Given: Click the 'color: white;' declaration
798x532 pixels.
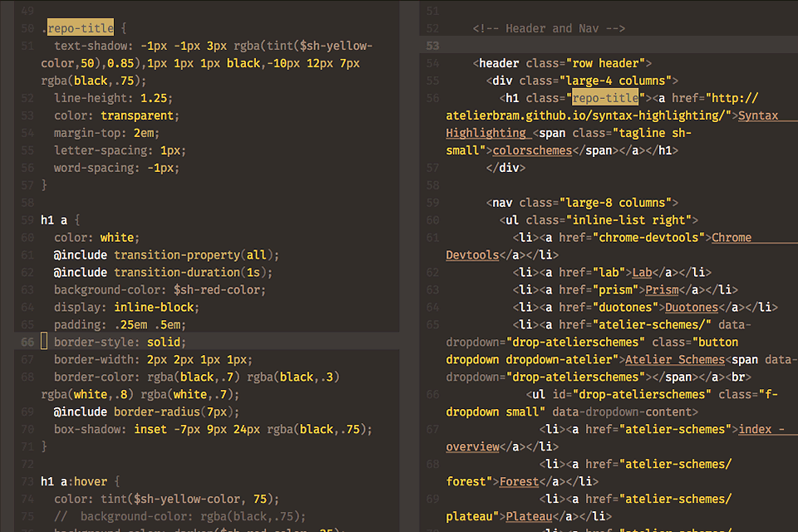Looking at the screenshot, I should click(x=96, y=237).
